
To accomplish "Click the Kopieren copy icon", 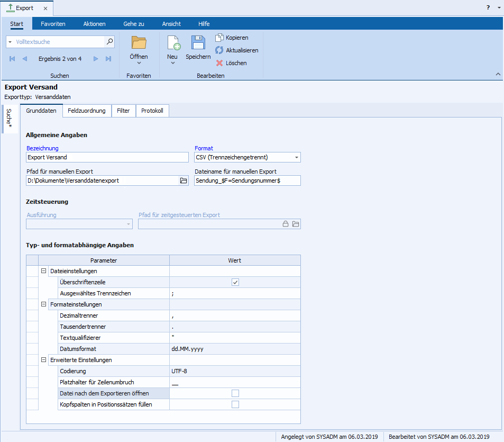I will 219,38.
